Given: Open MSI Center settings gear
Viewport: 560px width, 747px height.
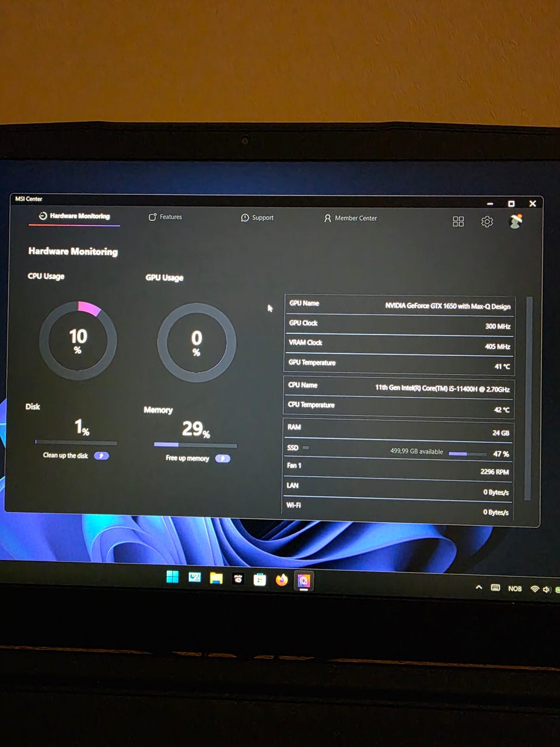Looking at the screenshot, I should coord(487,222).
